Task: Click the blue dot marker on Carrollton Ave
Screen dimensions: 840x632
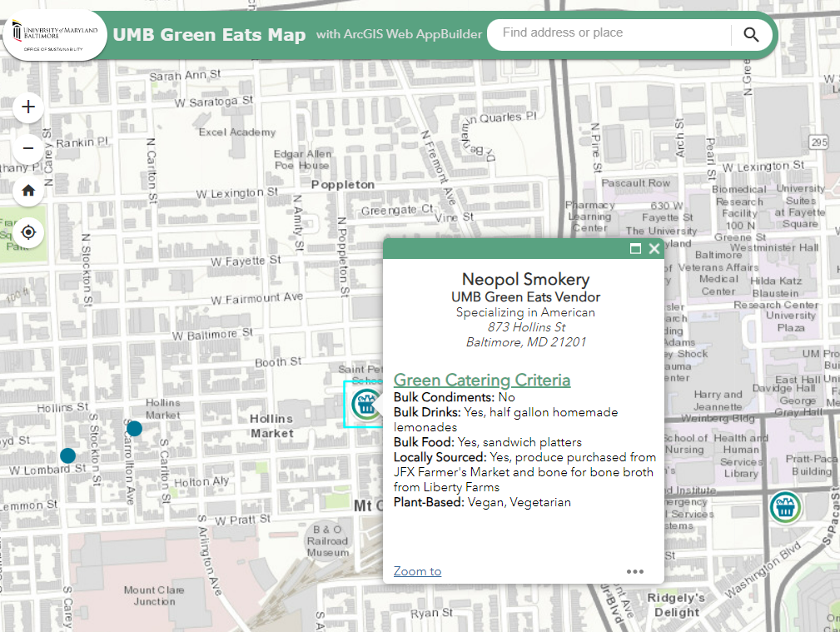Action: point(134,428)
